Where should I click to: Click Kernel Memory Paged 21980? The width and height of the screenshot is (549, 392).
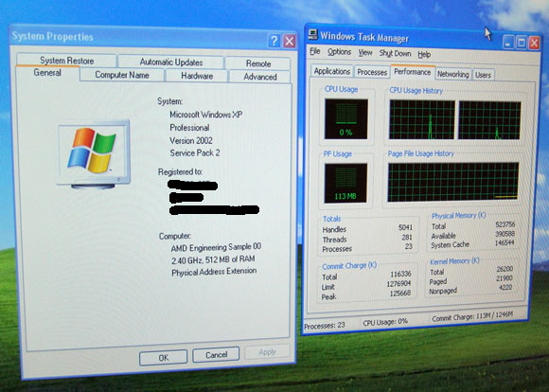(505, 278)
